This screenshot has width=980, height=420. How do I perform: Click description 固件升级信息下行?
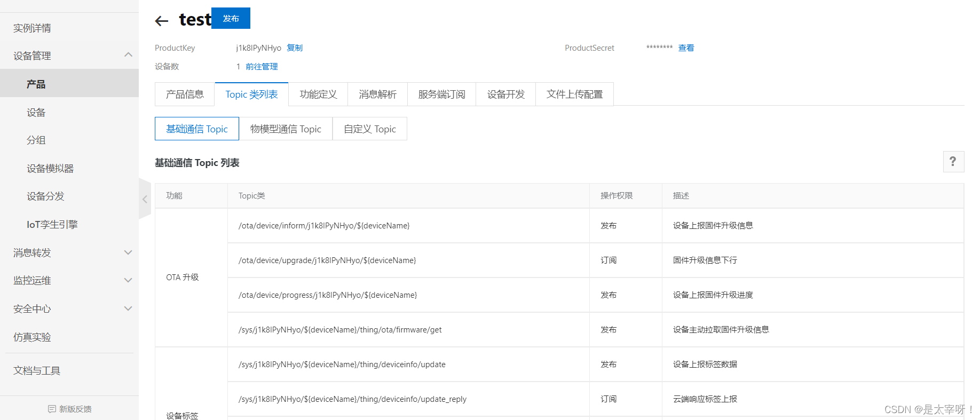click(x=705, y=260)
